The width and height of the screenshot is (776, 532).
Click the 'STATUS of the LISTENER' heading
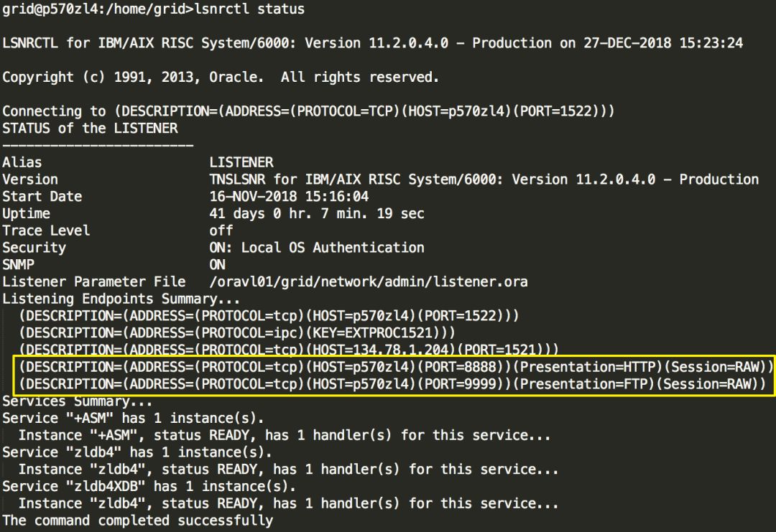pos(90,129)
